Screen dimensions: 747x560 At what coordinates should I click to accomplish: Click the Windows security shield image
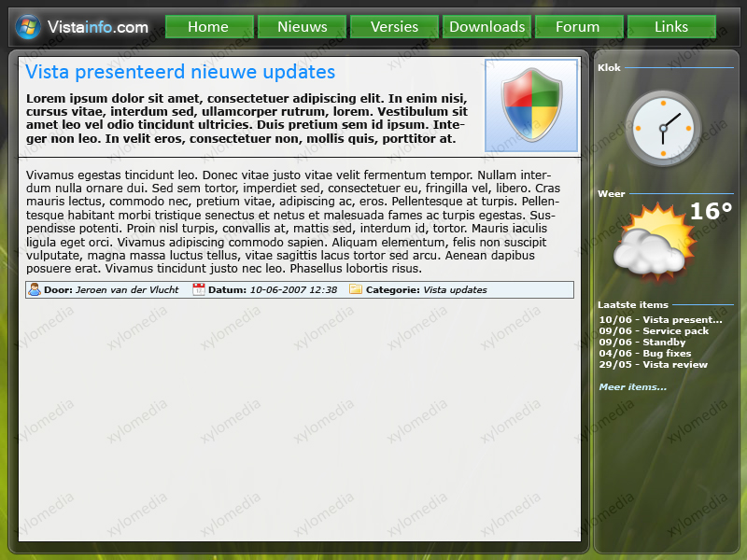point(531,105)
